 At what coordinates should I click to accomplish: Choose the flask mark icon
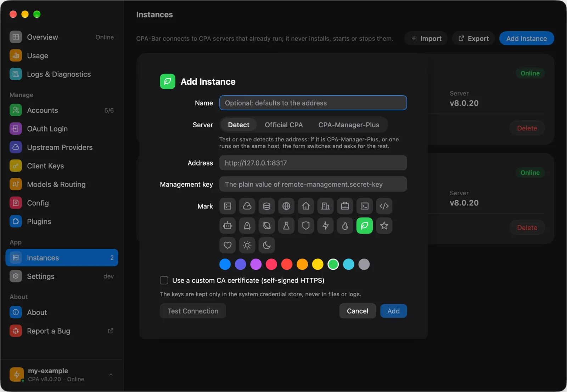286,225
